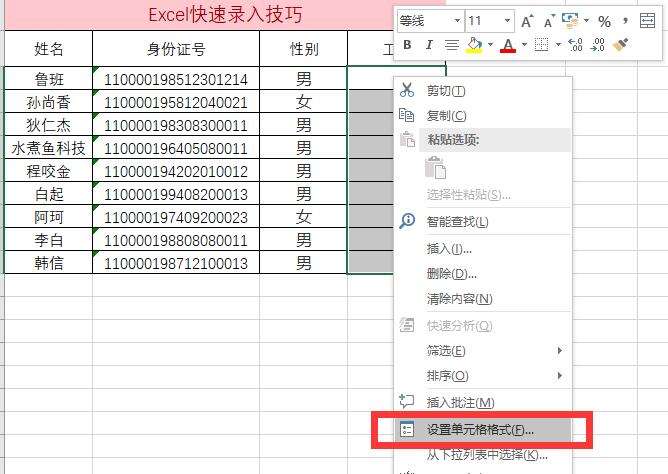
Task: Select ID cell 110000199408200013
Action: 176,193
